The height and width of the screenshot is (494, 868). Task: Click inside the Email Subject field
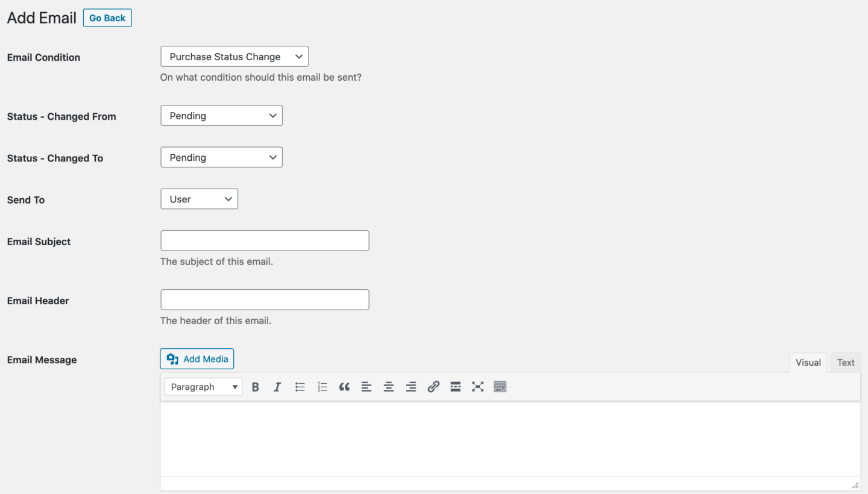(x=264, y=240)
